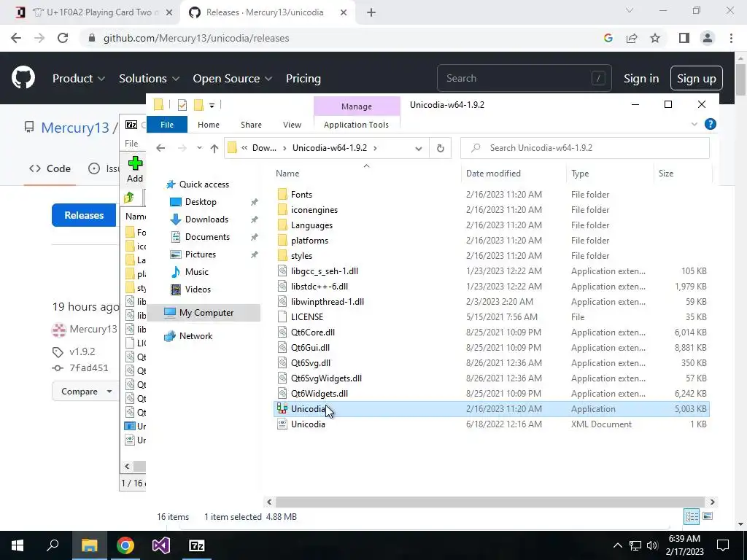Click the Pricing link on GitHub
Image resolution: width=747 pixels, height=560 pixels.
[x=303, y=79]
